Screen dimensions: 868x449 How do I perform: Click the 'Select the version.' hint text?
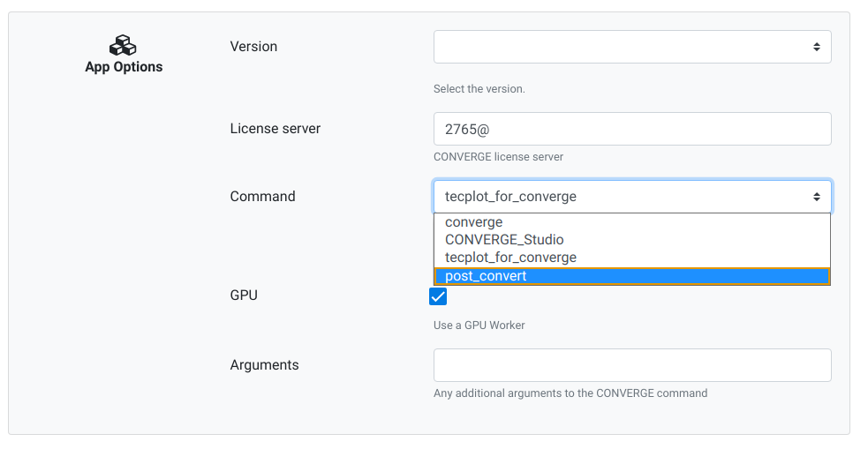(479, 89)
